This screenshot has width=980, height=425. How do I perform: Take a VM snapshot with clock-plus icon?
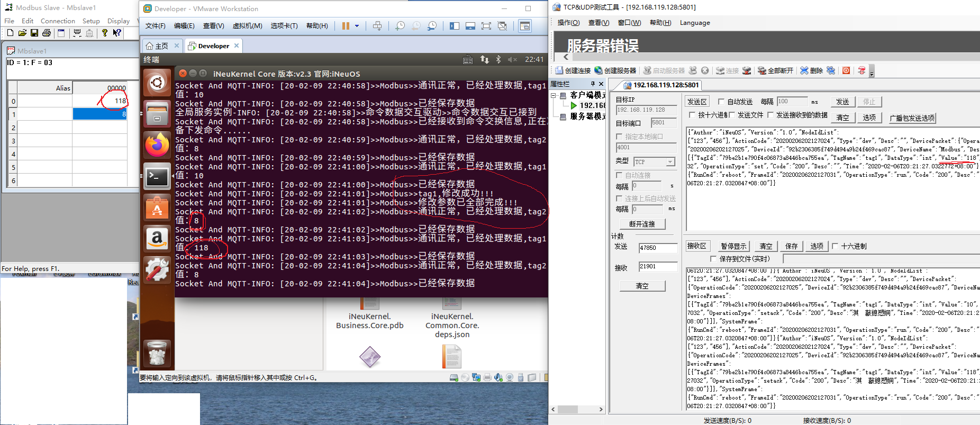400,25
